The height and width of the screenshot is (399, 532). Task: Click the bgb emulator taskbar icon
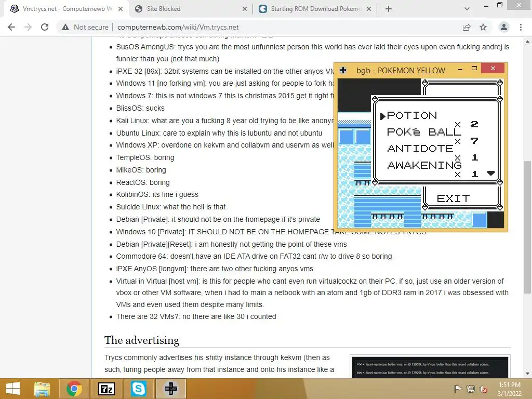(x=170, y=389)
